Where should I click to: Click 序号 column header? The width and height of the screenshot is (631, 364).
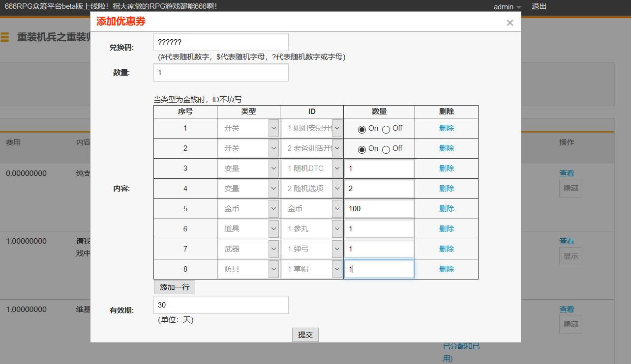[185, 112]
